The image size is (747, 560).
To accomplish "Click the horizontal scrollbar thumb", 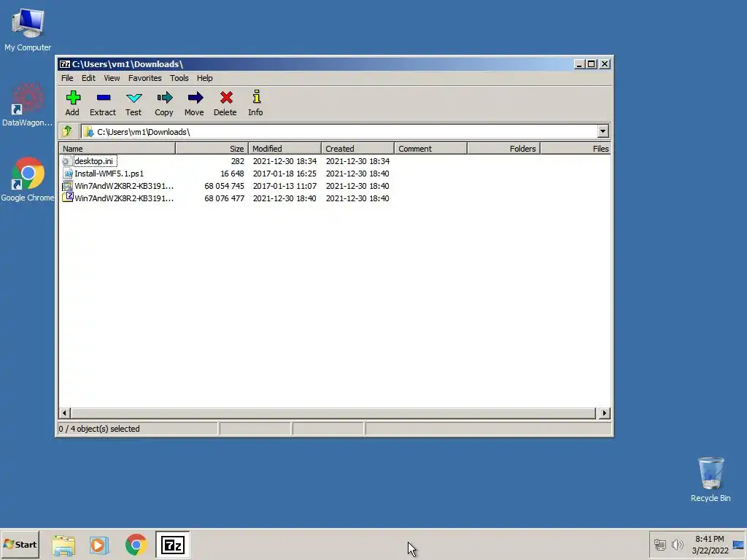I will pos(333,413).
